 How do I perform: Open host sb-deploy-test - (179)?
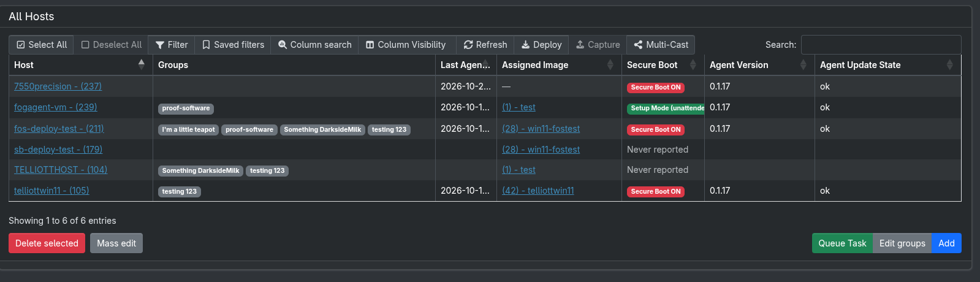[x=58, y=150]
